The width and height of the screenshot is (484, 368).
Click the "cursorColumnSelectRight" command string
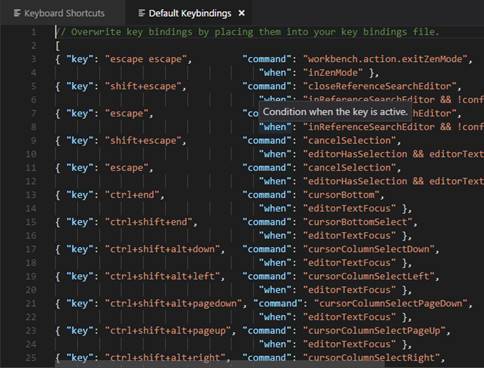click(371, 358)
